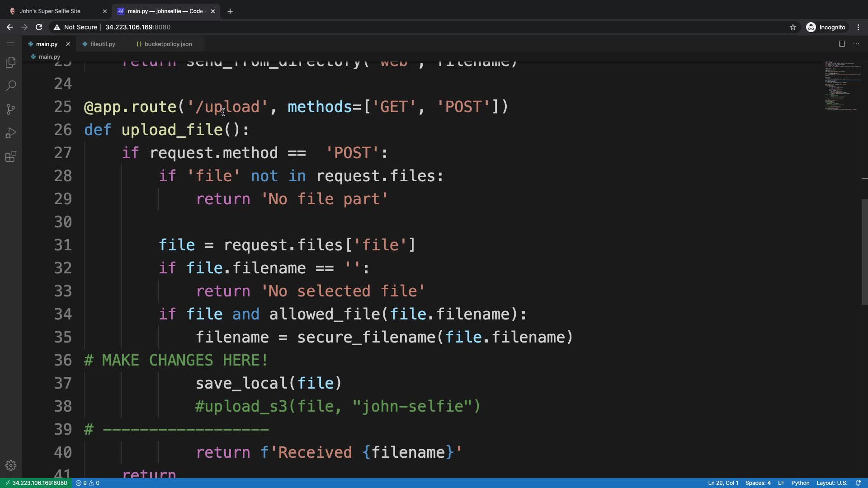Open the Python language mode selector

coord(800,483)
